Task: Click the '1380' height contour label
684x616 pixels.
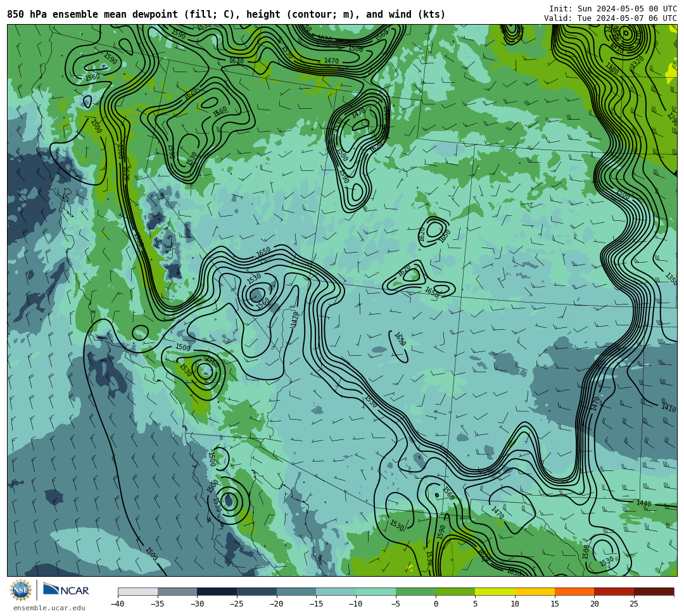Action: 612,68
